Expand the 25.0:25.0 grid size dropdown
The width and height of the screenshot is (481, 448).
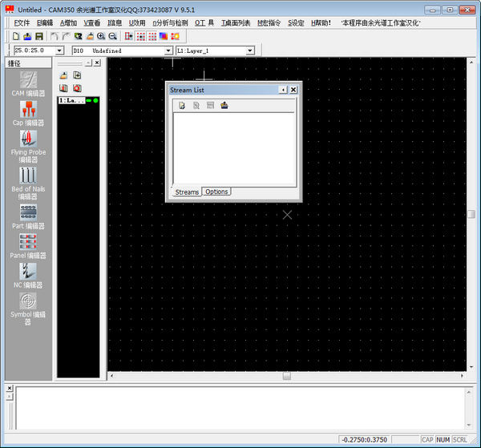pos(60,50)
